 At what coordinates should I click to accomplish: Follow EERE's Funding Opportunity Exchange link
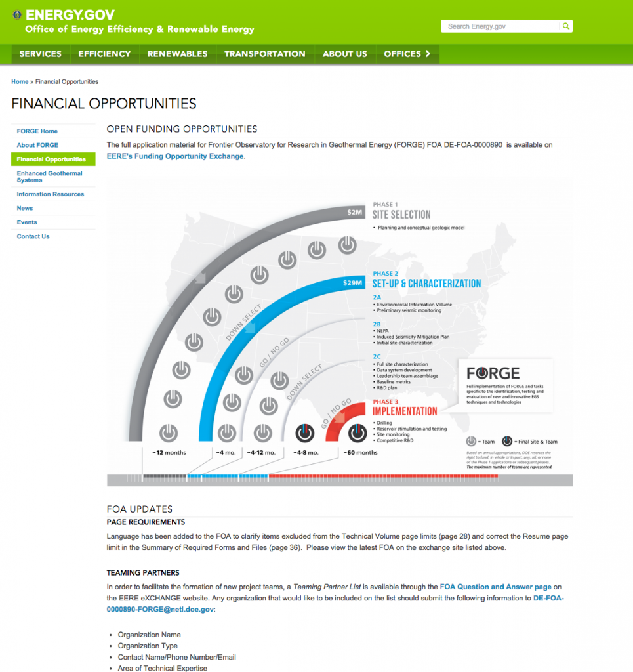(x=175, y=156)
